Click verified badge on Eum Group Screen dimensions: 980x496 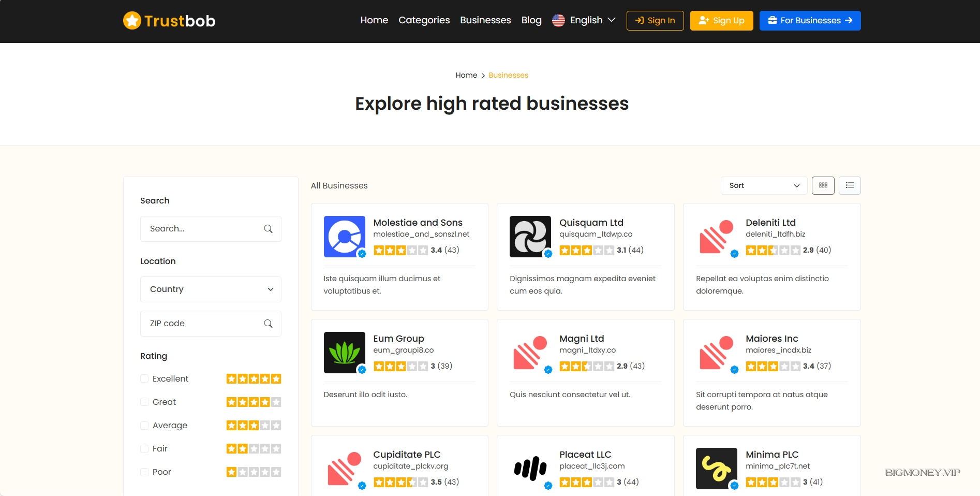tap(362, 370)
